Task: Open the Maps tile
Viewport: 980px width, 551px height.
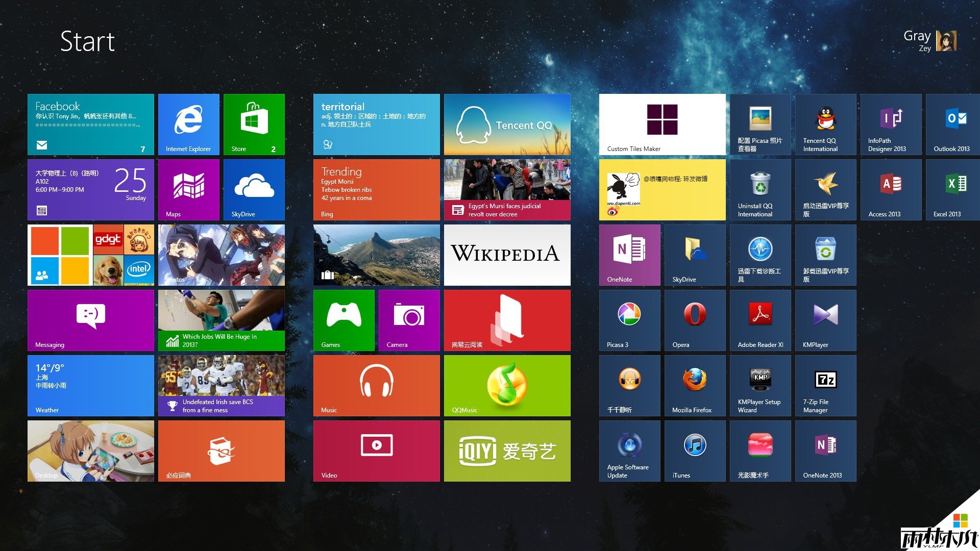Action: click(188, 189)
